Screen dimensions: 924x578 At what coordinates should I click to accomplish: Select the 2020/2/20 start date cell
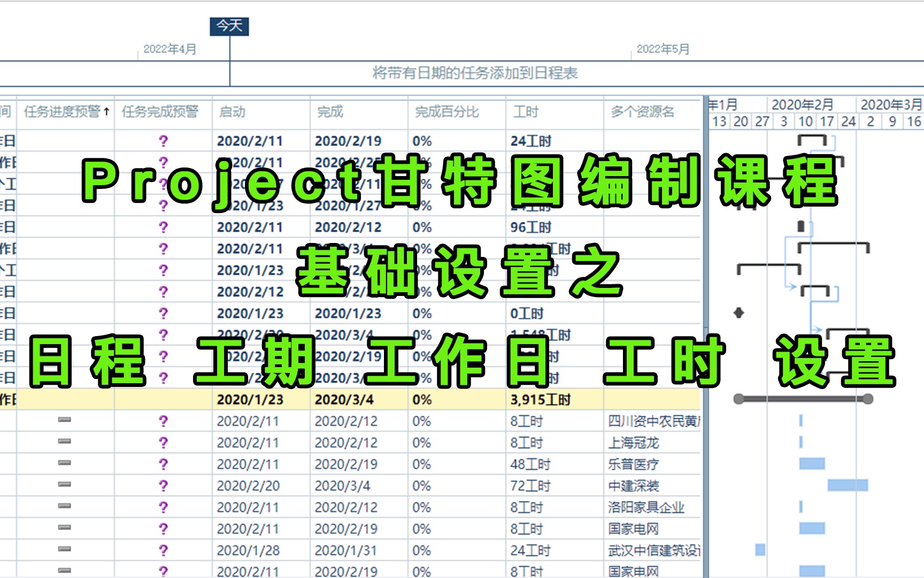[x=261, y=485]
